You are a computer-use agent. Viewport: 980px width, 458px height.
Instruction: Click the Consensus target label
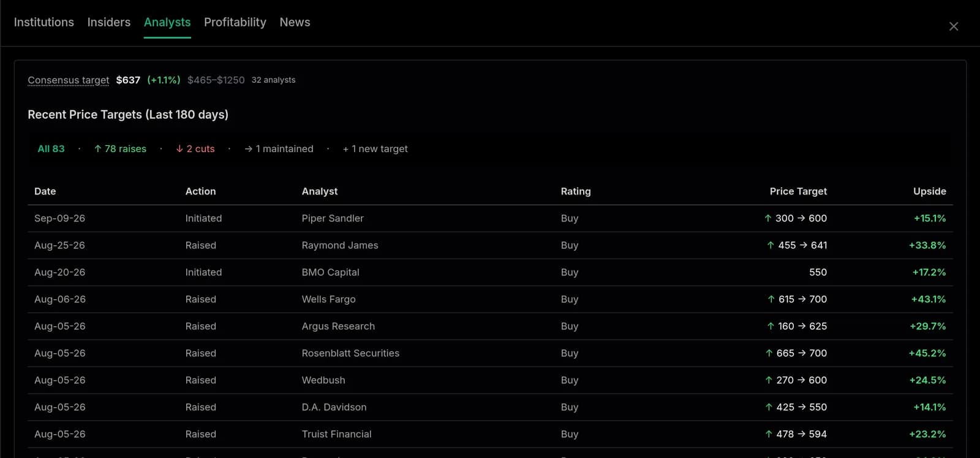(69, 80)
